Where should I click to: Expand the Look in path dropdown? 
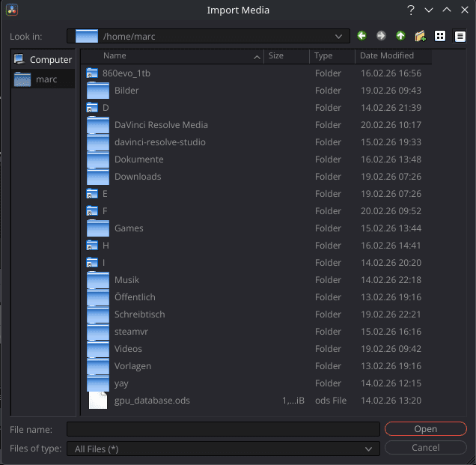[338, 37]
